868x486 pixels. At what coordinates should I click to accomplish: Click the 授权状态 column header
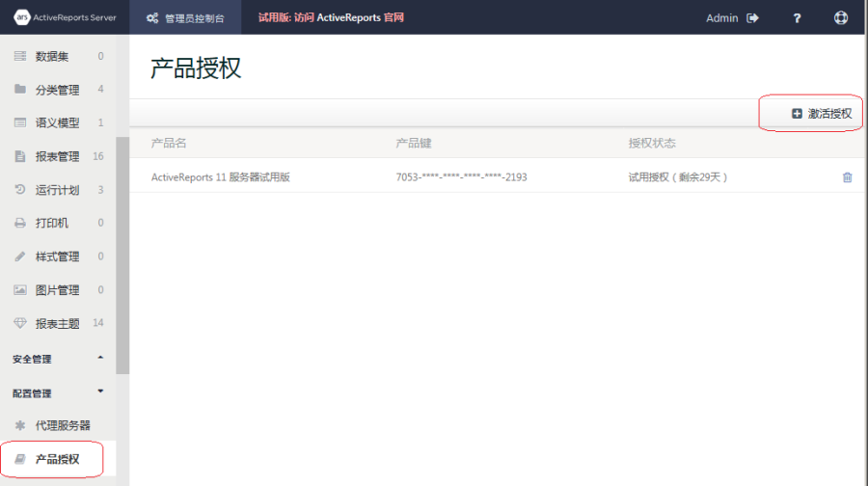(x=652, y=143)
